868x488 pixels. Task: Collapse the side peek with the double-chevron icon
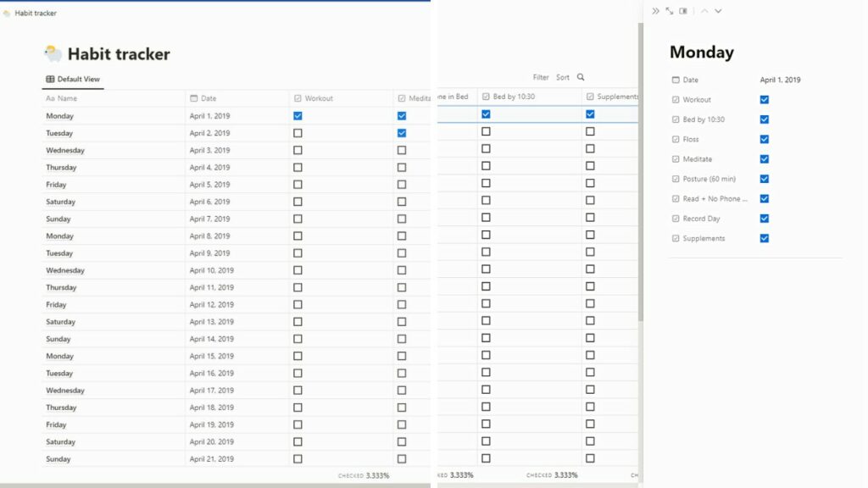(654, 11)
